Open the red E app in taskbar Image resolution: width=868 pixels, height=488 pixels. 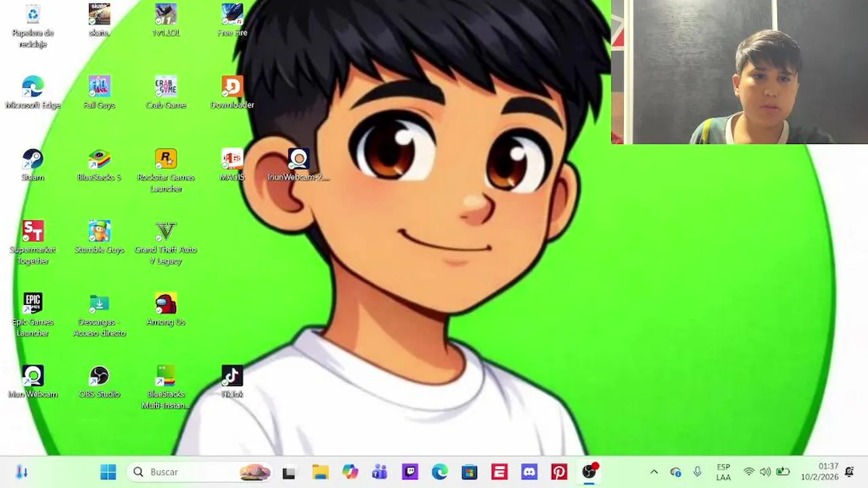click(499, 472)
